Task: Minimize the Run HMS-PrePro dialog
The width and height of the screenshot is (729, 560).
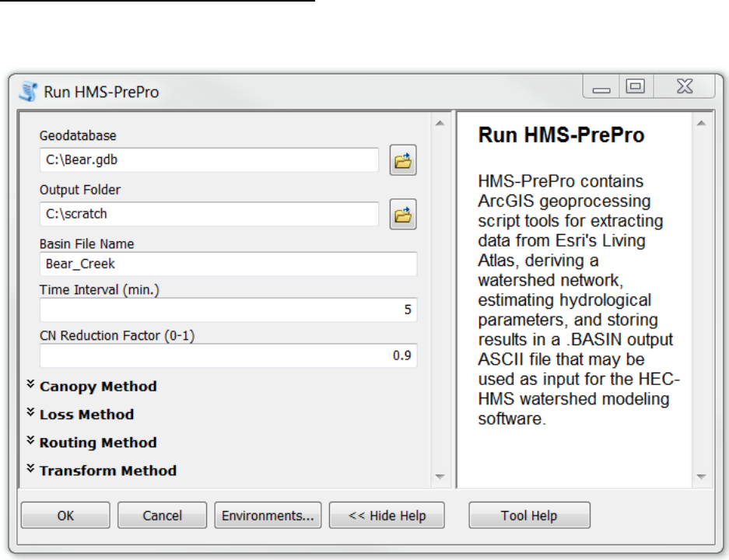Action: click(601, 87)
